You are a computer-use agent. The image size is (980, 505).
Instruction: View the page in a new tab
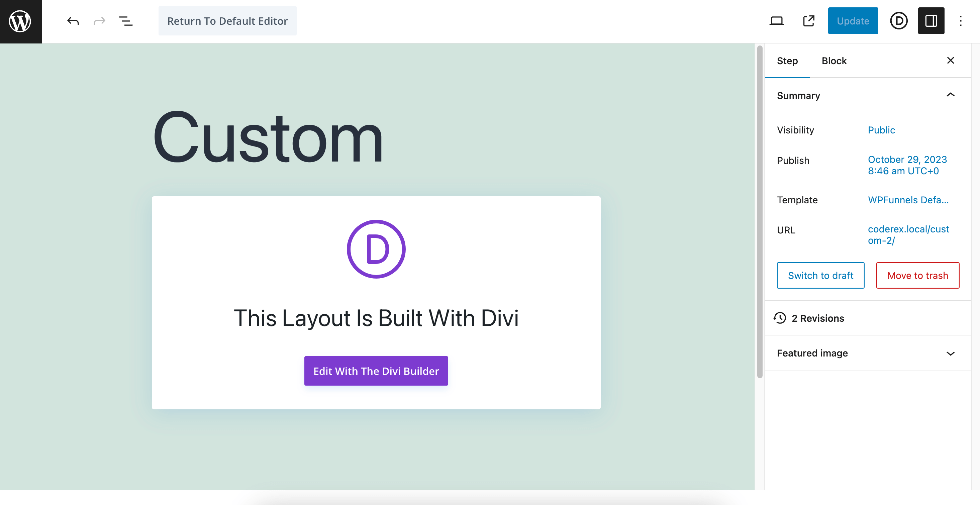[809, 21]
